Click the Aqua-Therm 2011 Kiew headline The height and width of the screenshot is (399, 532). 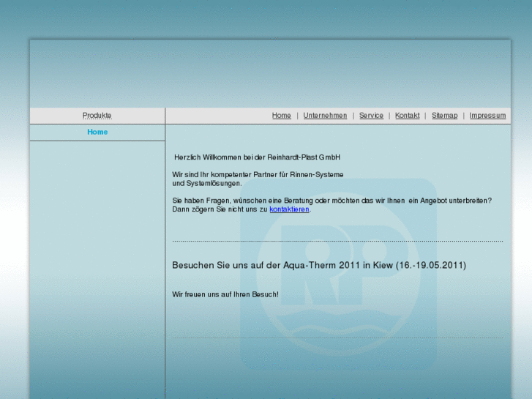(319, 265)
